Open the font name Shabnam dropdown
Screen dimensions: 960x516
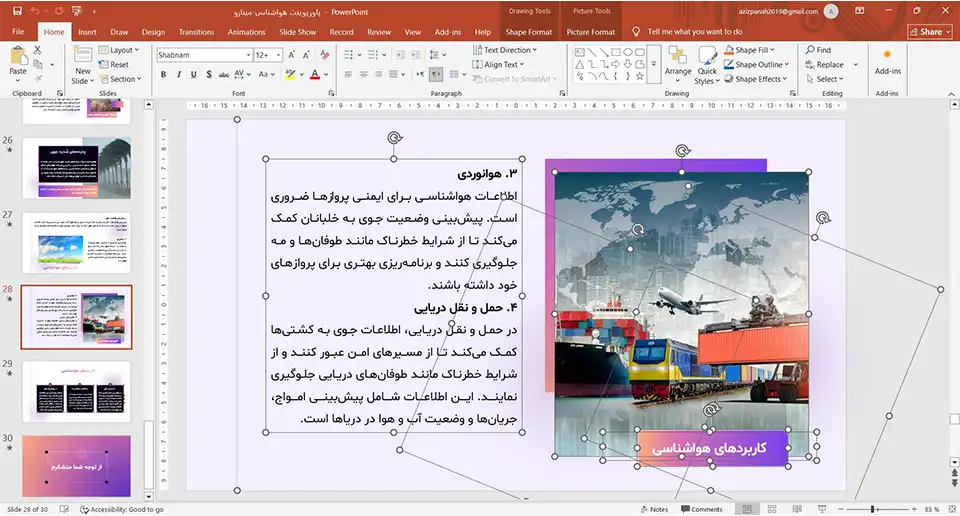tap(248, 55)
